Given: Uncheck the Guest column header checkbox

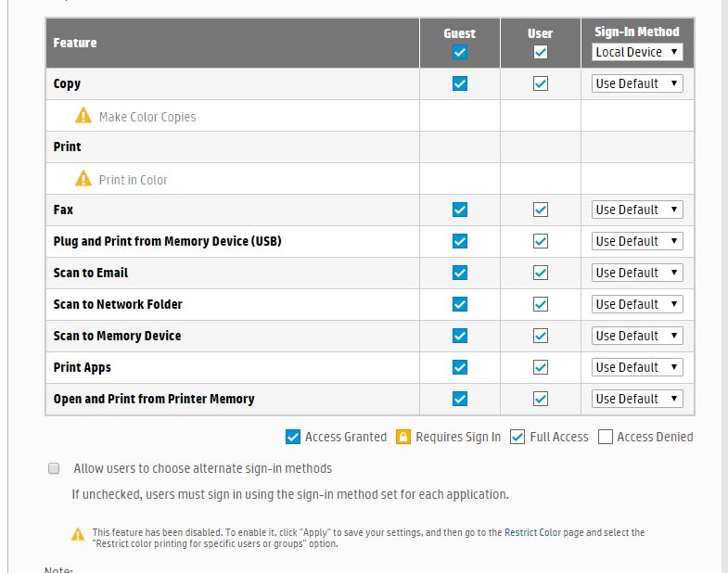Looking at the screenshot, I should 460,52.
